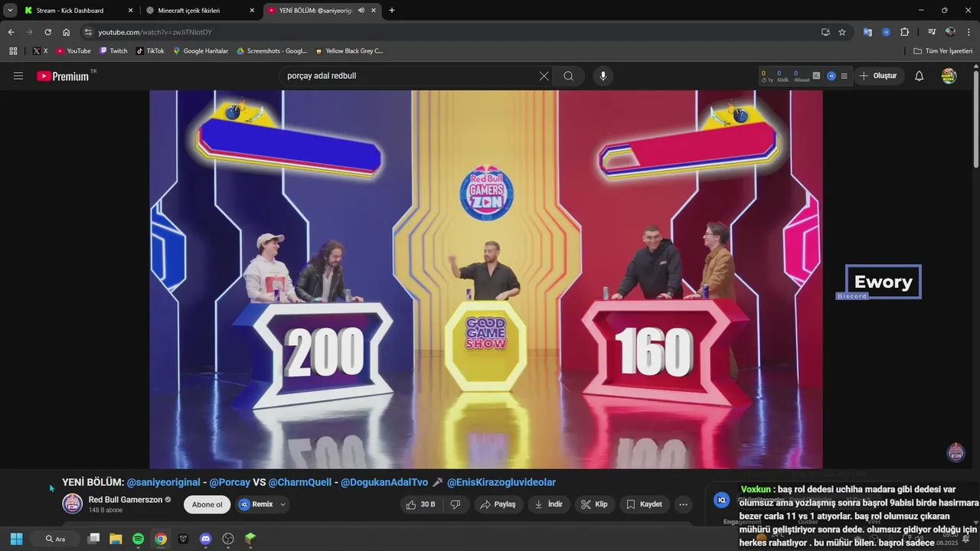Open the X bookmark
The image size is (980, 551).
click(x=41, y=51)
